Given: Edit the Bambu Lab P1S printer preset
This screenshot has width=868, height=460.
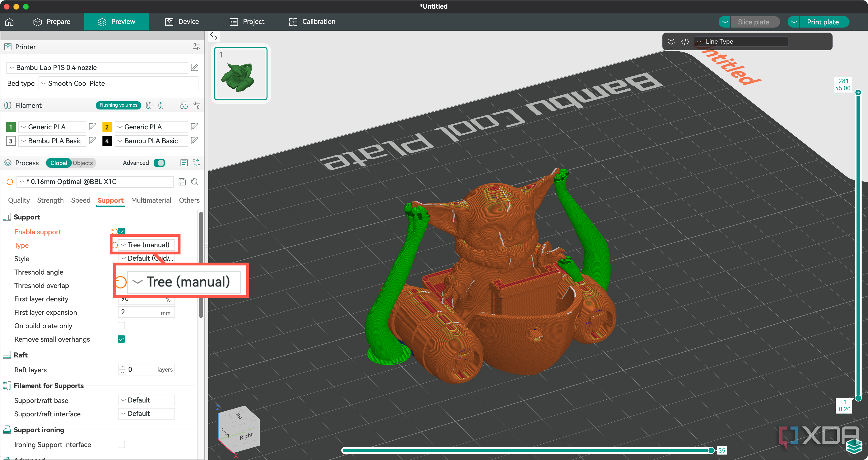Looking at the screenshot, I should [195, 68].
